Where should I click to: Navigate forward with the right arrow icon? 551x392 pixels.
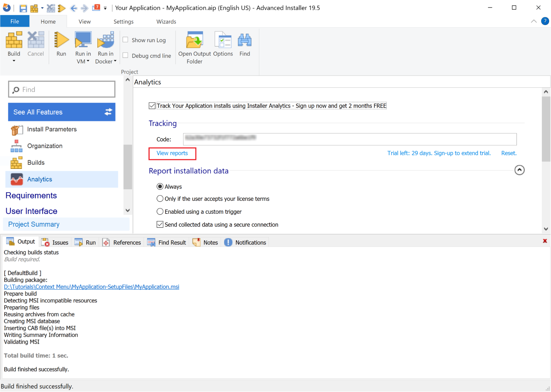[84, 8]
